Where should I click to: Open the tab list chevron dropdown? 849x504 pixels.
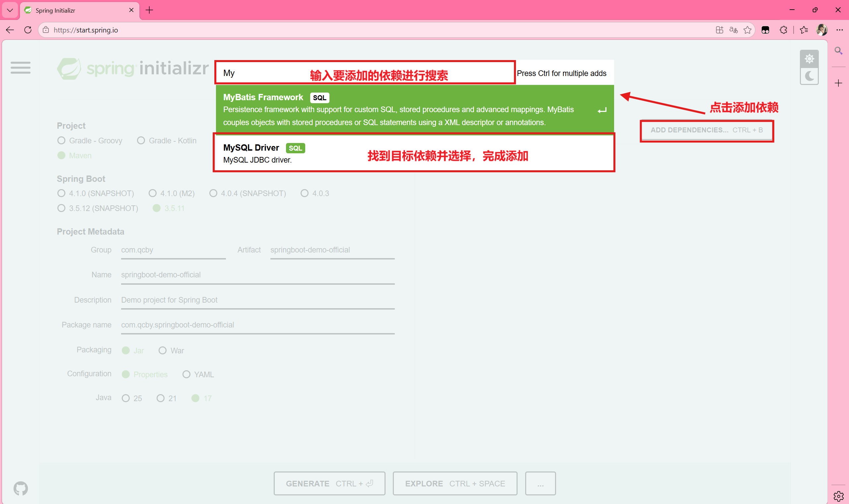tap(10, 10)
